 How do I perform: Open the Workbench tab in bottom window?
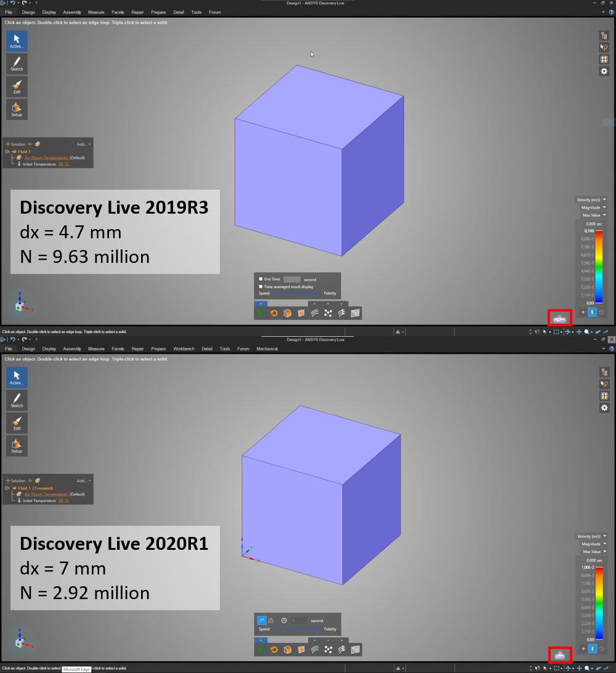tap(184, 349)
